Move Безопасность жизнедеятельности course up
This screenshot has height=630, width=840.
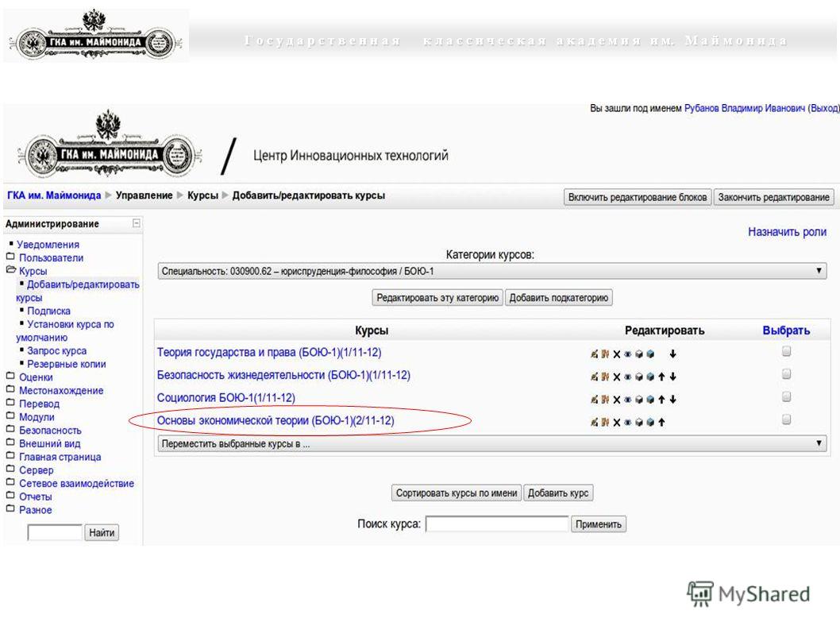[x=661, y=377]
